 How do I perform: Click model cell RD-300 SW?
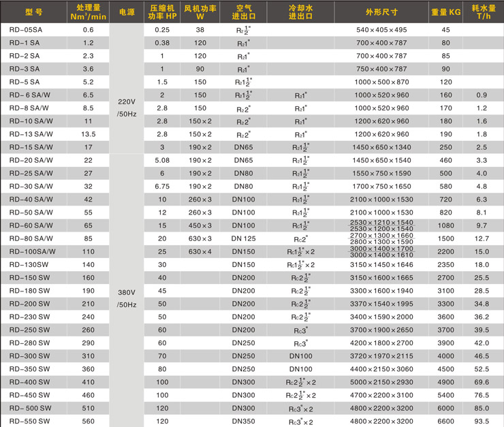[29, 356]
